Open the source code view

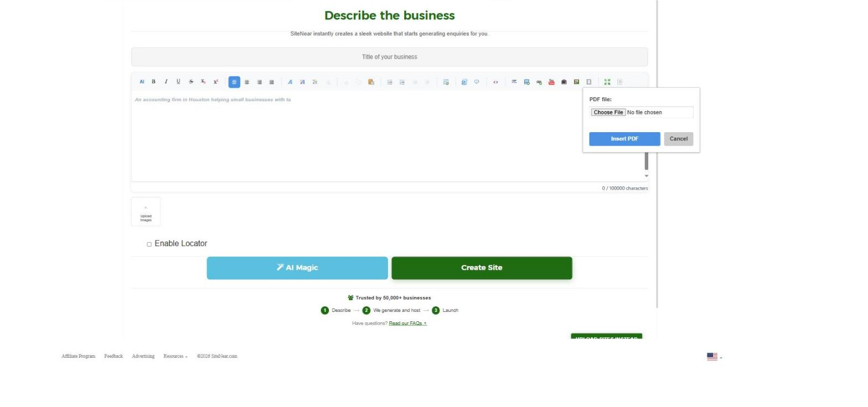[495, 82]
